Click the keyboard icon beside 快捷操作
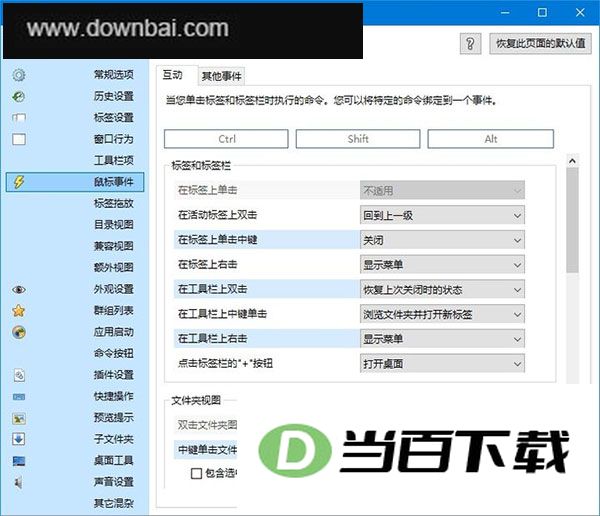 click(19, 397)
